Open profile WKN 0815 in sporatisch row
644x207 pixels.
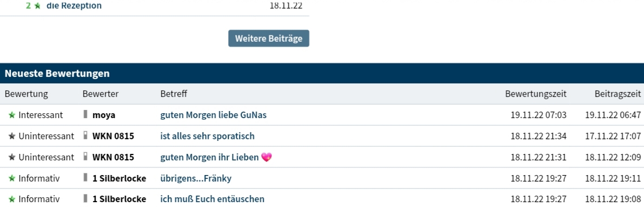113,136
